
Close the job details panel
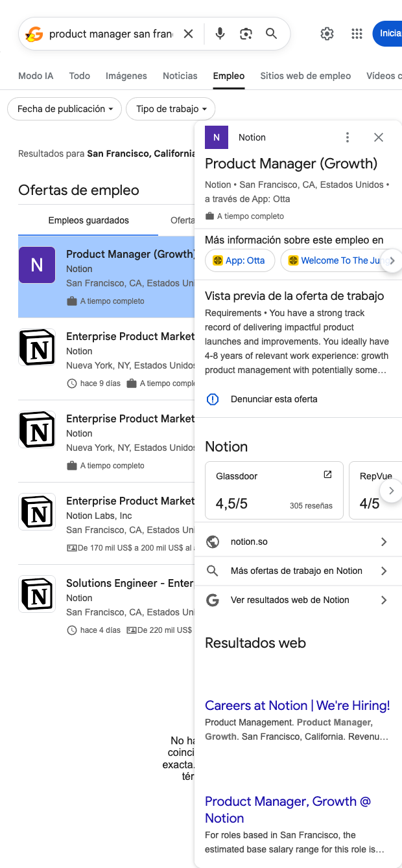[x=379, y=137]
